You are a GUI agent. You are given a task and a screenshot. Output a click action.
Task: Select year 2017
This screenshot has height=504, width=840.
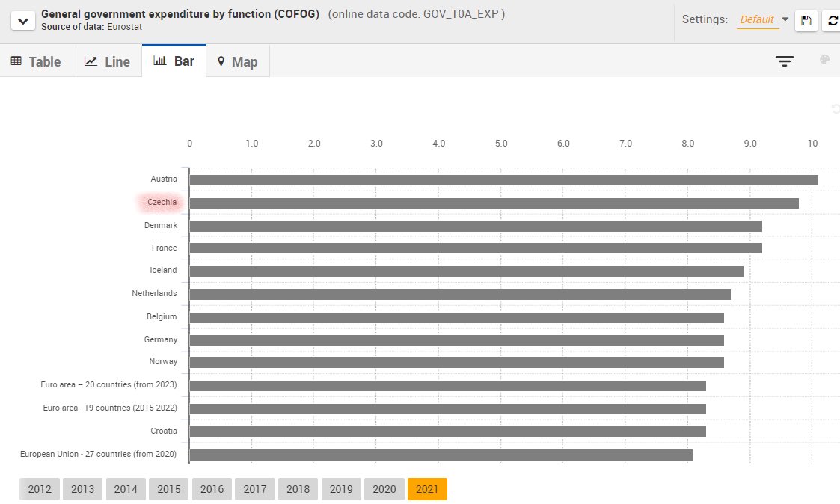pyautogui.click(x=255, y=489)
